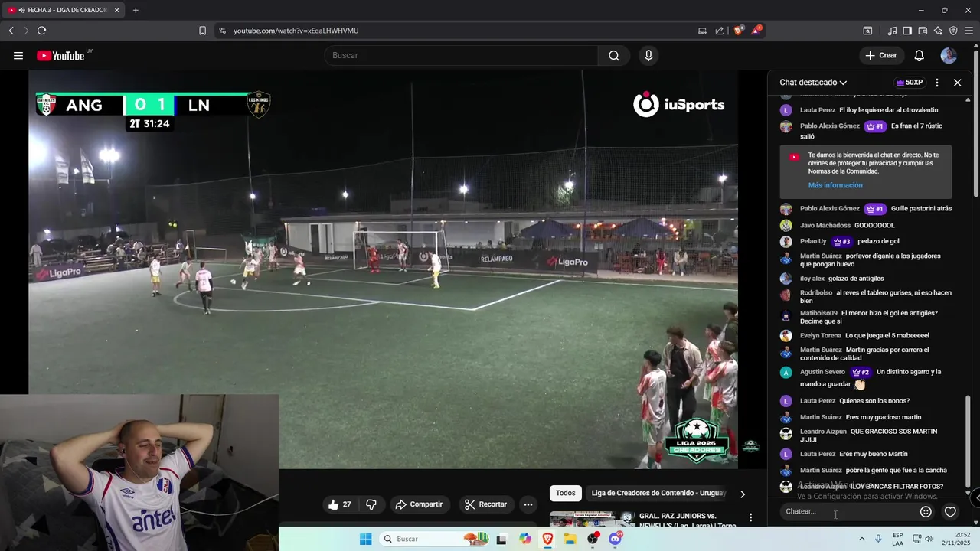Image resolution: width=980 pixels, height=551 pixels.
Task: Go back in the browser
Action: click(x=11, y=31)
